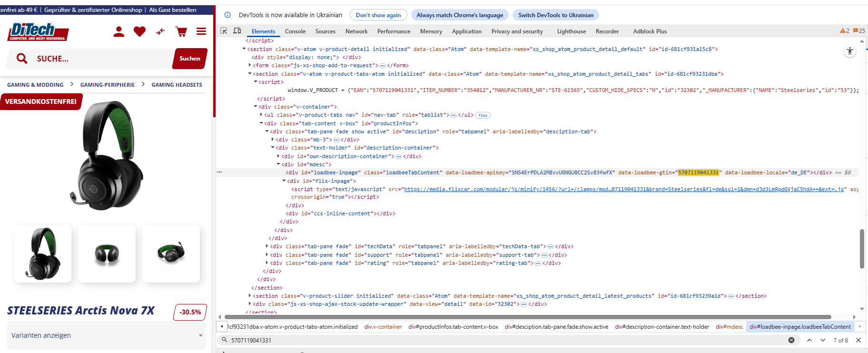The width and height of the screenshot is (868, 353).
Task: Click Don't show again button
Action: [x=378, y=15]
